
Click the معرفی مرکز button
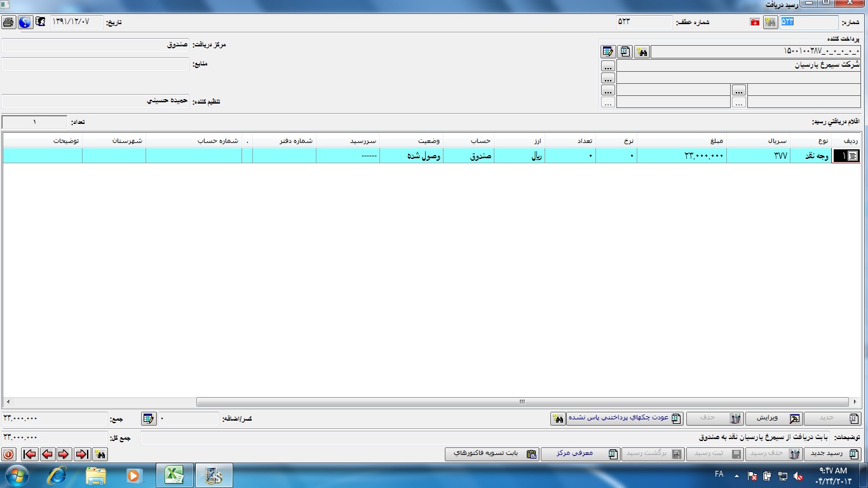point(581,454)
